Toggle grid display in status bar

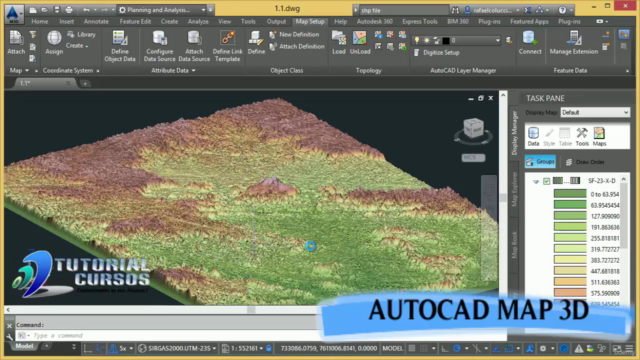pos(412,349)
